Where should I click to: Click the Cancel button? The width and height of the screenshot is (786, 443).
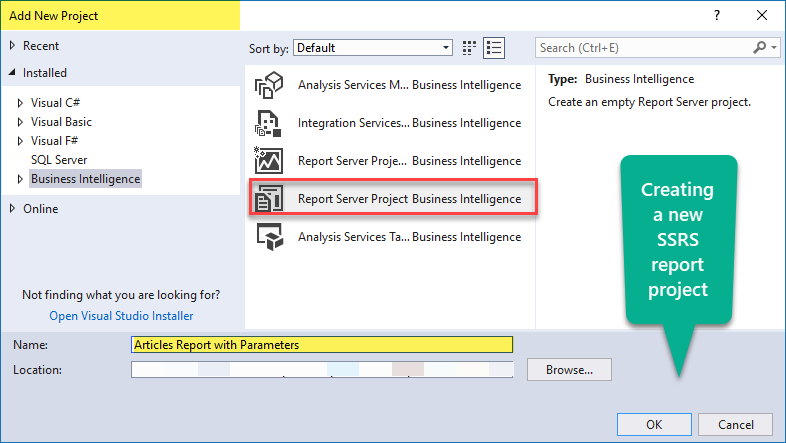point(735,424)
